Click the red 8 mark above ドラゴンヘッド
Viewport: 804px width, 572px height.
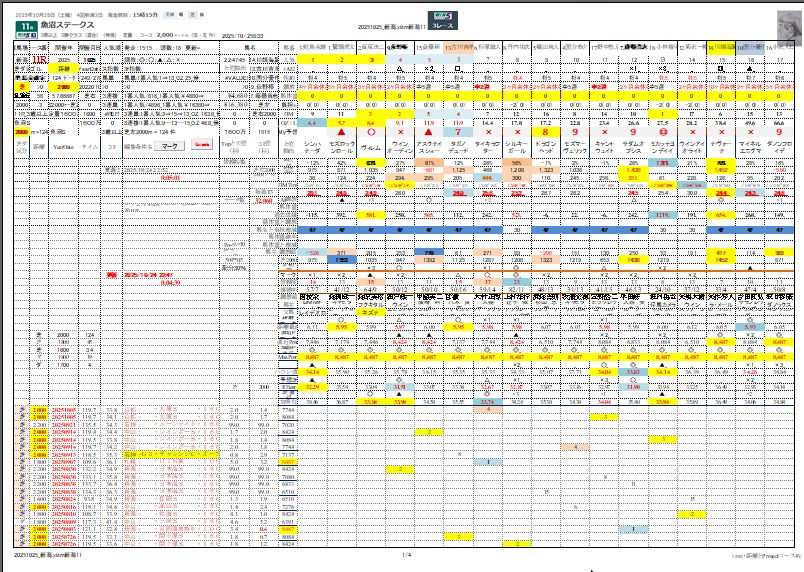coord(545,132)
